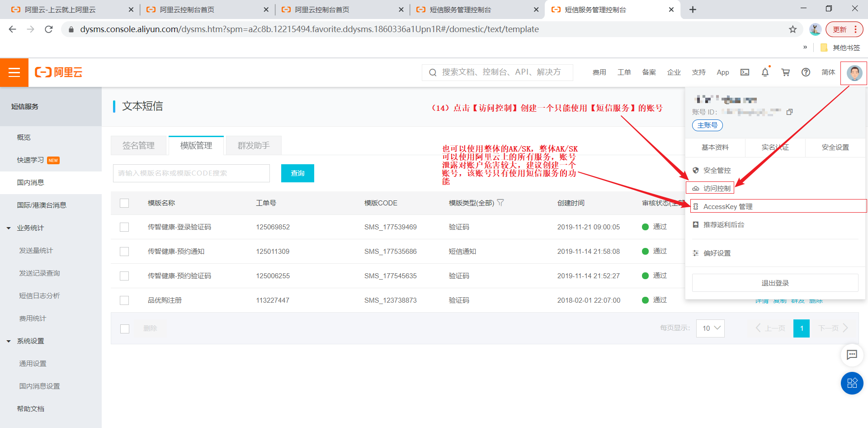
Task: Open 短信日志分析 in the sidebar
Action: 39,296
